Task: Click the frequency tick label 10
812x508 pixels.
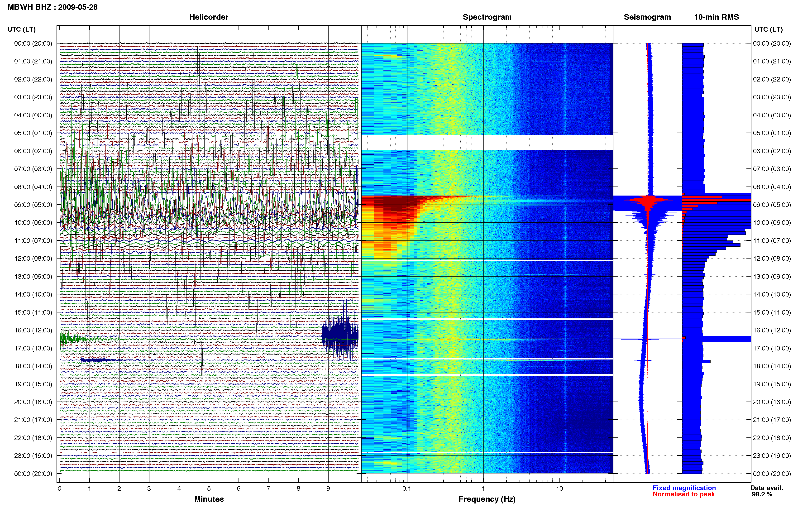Action: click(x=559, y=489)
